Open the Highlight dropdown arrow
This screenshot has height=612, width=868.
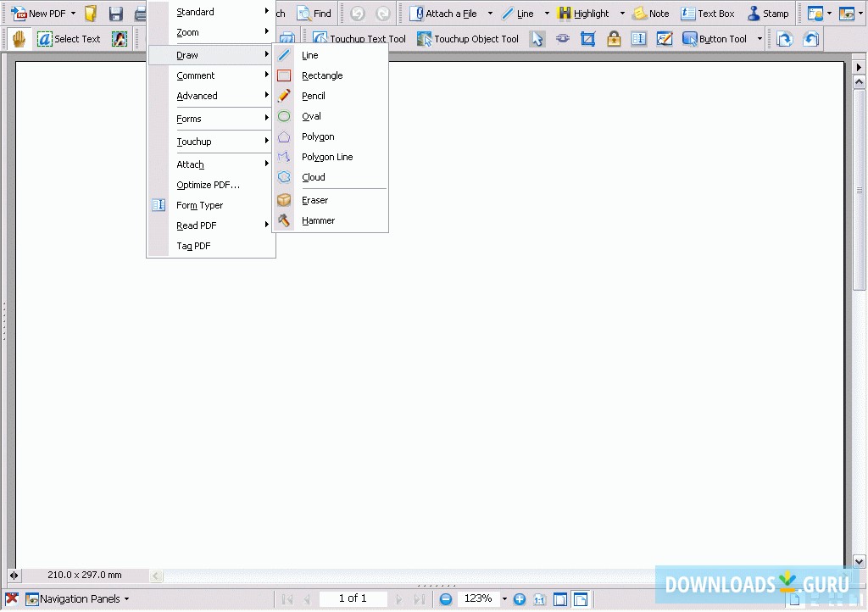622,14
